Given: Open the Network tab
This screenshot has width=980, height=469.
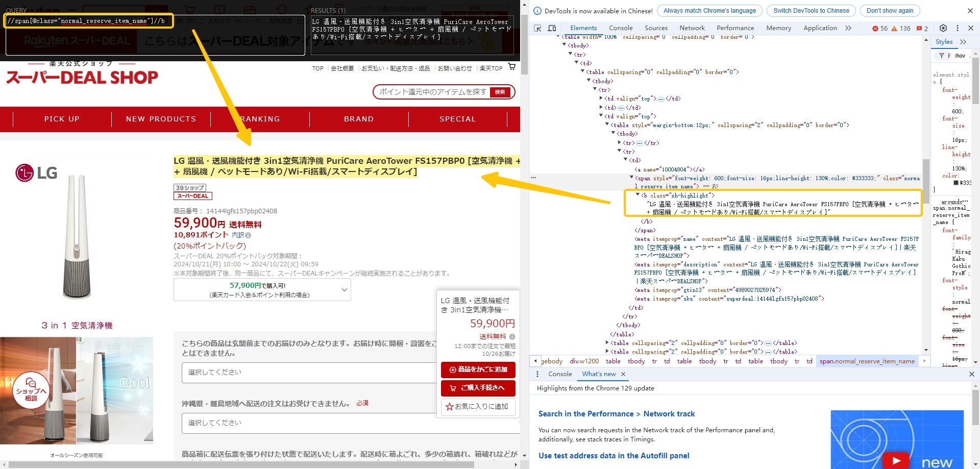Looking at the screenshot, I should (692, 28).
